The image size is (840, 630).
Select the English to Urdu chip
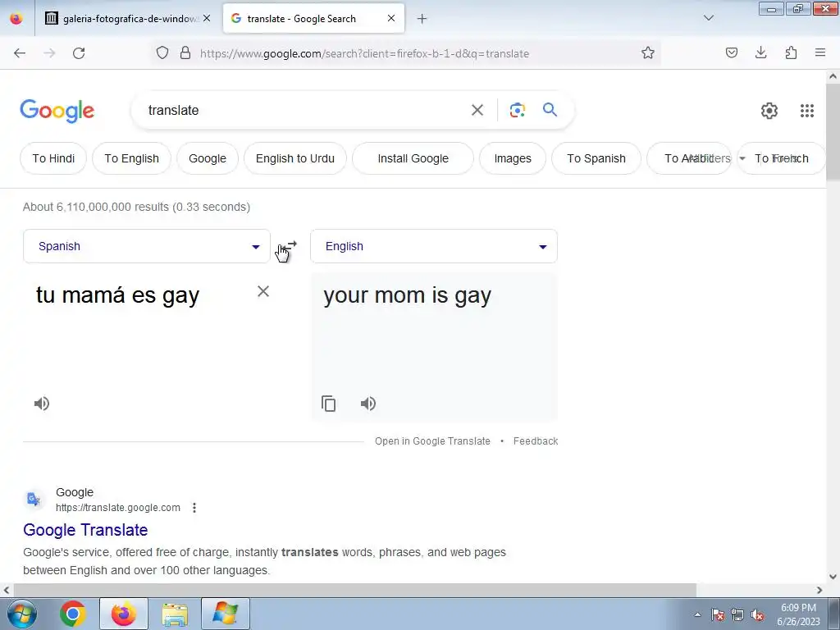click(295, 158)
